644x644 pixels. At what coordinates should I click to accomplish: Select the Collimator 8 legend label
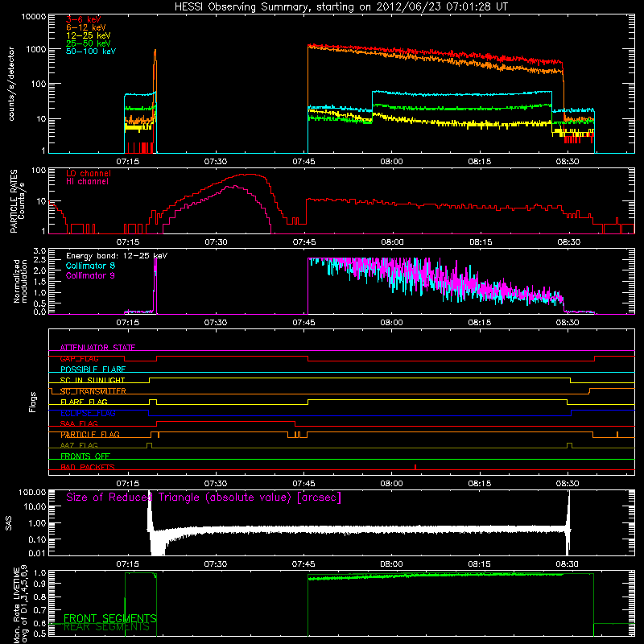tap(90, 266)
